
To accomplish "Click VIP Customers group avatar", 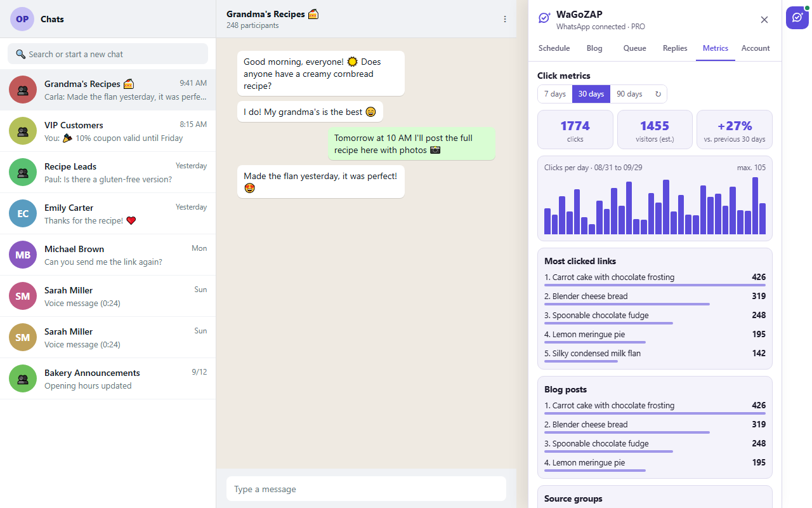I will 23,131.
